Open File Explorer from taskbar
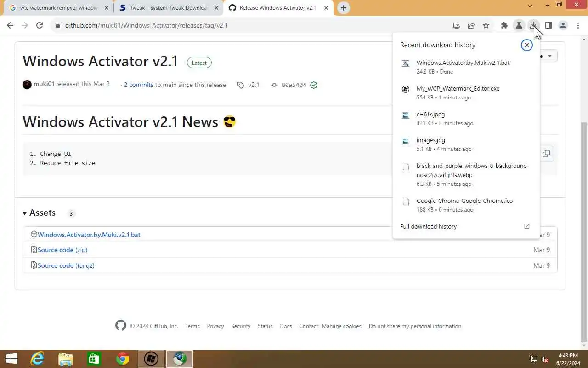Image resolution: width=588 pixels, height=368 pixels. pyautogui.click(x=66, y=359)
